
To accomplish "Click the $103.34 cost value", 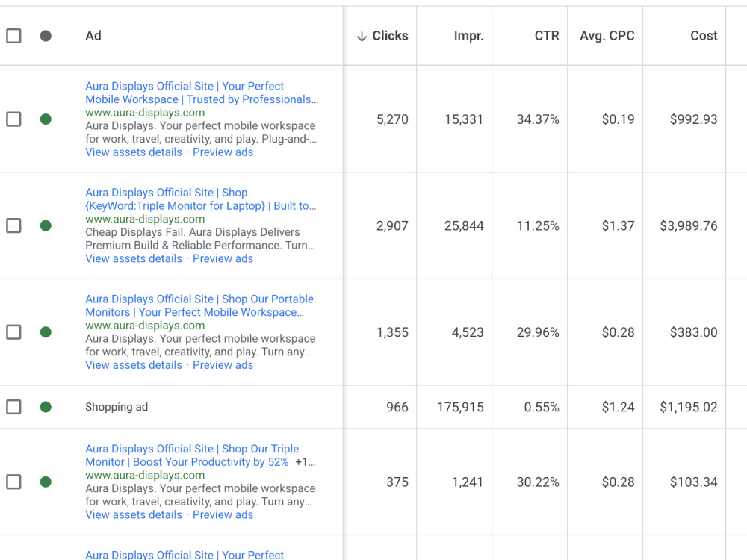I will coord(694,482).
